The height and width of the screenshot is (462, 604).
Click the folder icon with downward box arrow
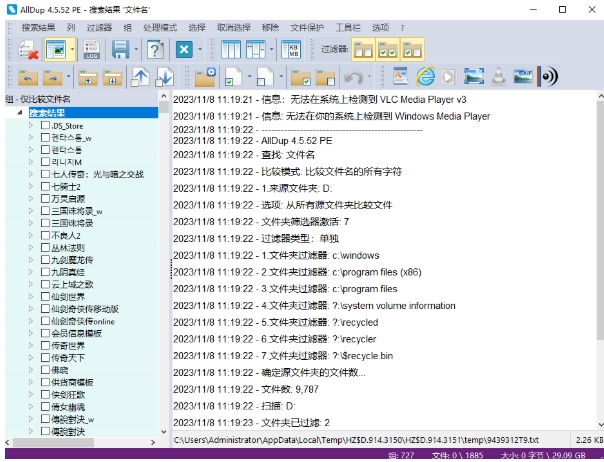pyautogui.click(x=112, y=77)
